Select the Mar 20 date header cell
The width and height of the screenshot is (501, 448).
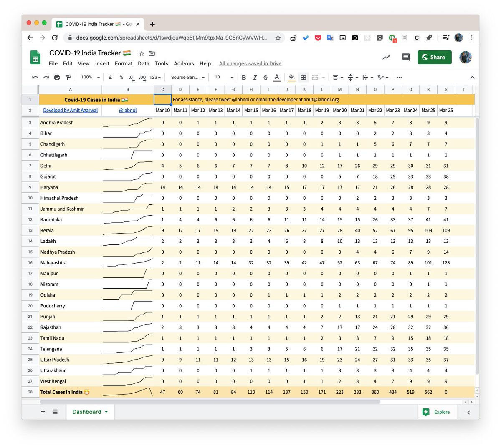tap(340, 111)
